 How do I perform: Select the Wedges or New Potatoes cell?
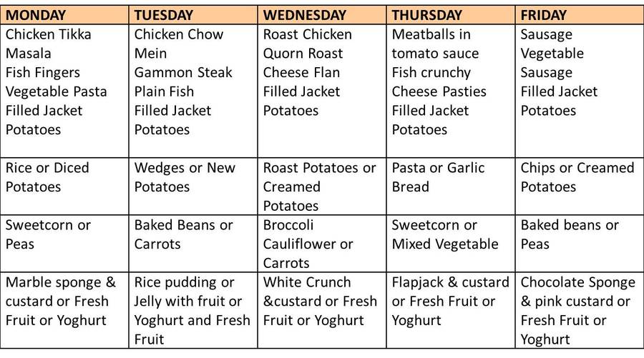[x=193, y=187]
